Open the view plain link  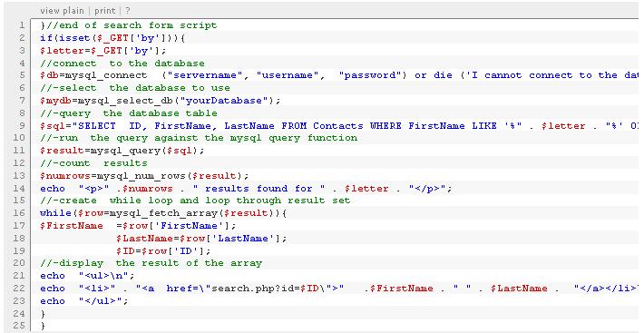pyautogui.click(x=62, y=11)
